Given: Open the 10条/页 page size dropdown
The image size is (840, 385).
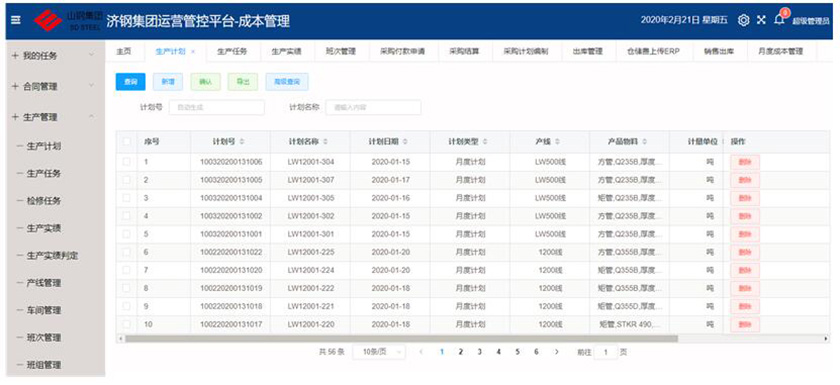Looking at the screenshot, I should tap(379, 352).
